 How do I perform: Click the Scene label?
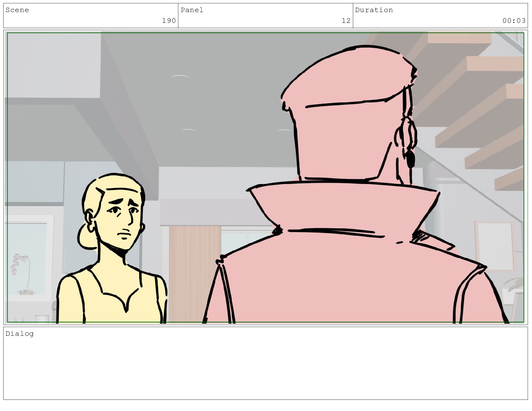[x=17, y=10]
